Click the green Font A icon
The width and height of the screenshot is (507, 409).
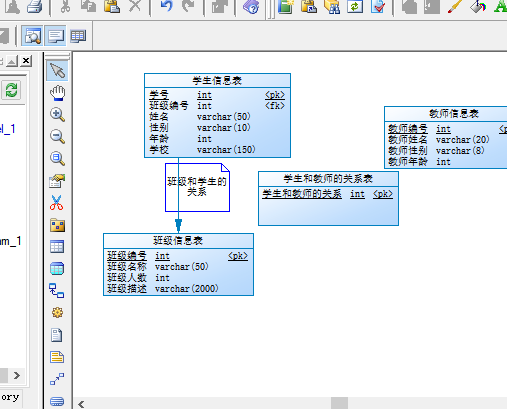[x=500, y=6]
